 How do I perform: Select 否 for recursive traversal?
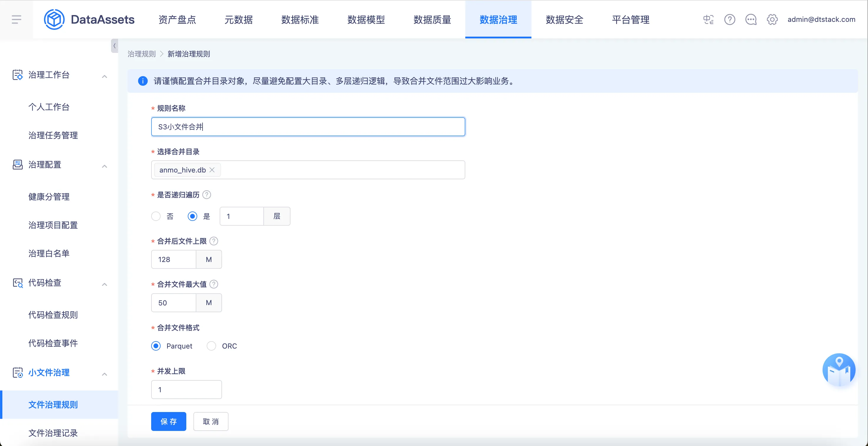[x=156, y=216]
